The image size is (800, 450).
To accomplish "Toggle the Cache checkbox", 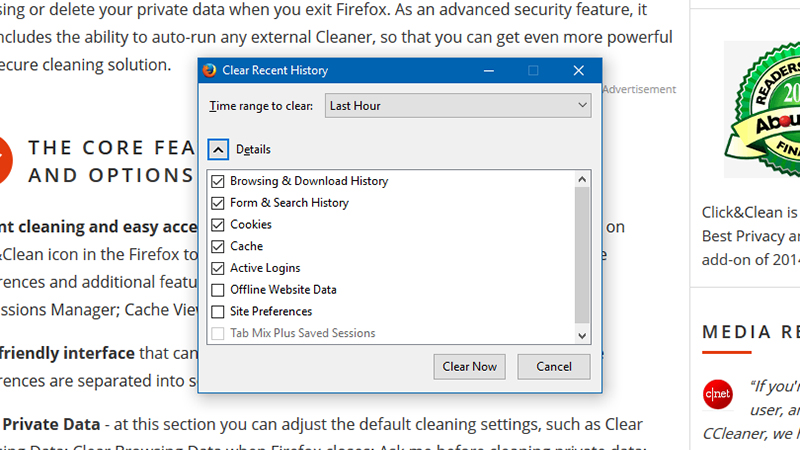I will (218, 246).
